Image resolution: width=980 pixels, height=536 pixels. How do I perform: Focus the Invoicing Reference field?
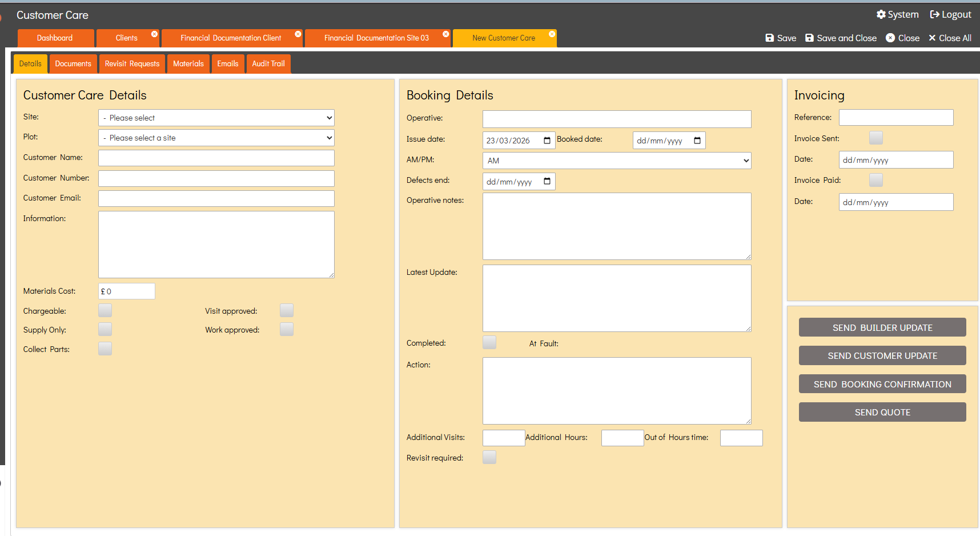(x=896, y=117)
